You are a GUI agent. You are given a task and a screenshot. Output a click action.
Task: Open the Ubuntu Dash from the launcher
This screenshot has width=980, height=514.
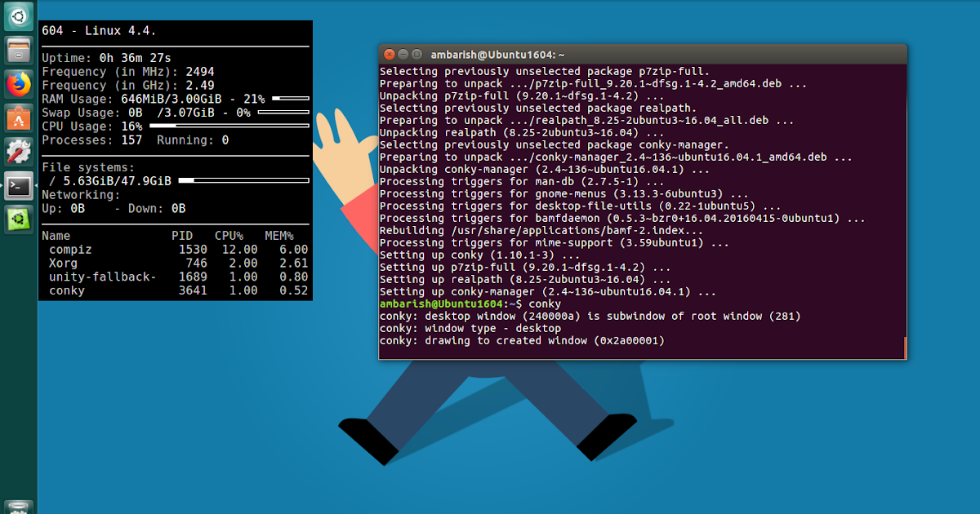(17, 16)
